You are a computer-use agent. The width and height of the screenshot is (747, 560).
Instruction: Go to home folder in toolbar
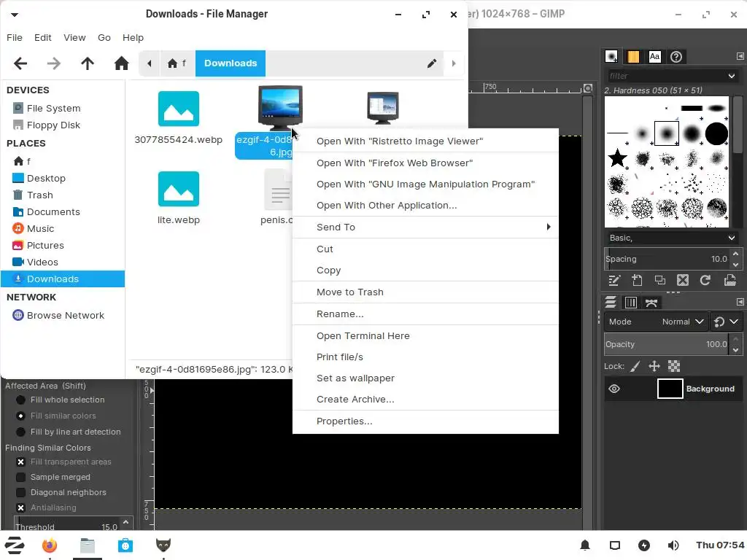tap(122, 63)
